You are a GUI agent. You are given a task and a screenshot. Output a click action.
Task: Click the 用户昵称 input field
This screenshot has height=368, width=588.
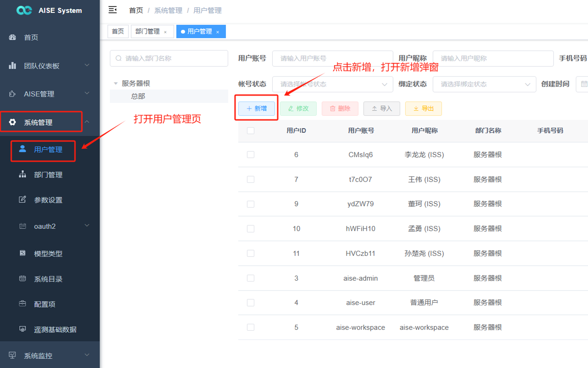click(x=493, y=58)
